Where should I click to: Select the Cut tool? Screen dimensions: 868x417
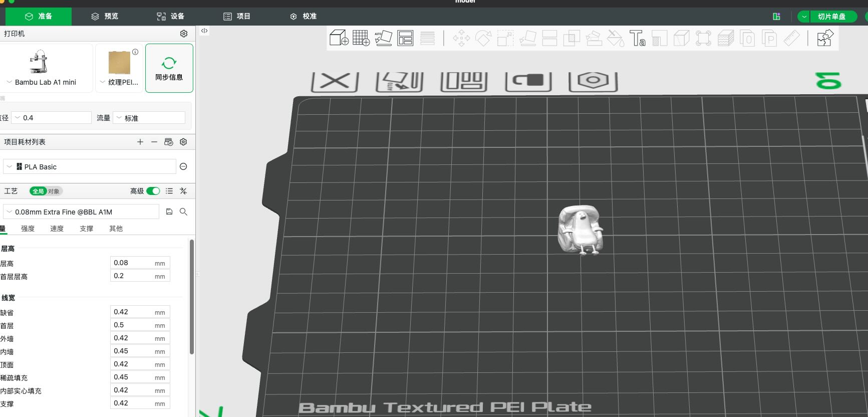pos(549,38)
